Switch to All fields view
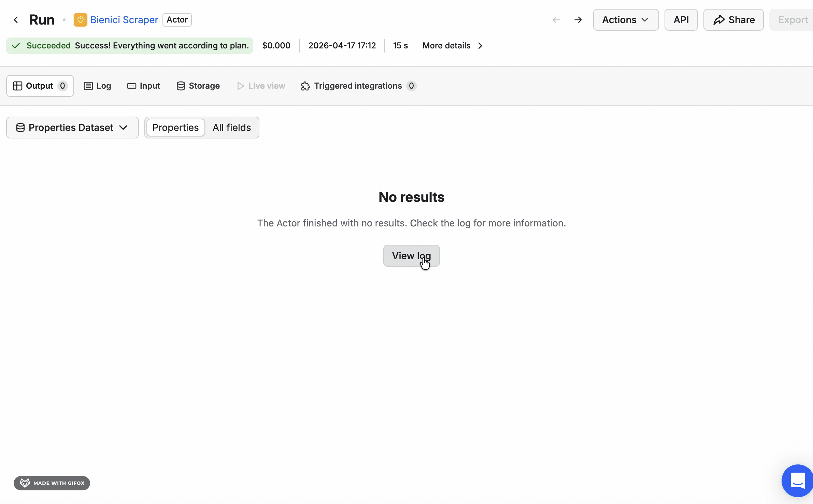Image resolution: width=813 pixels, height=504 pixels. pos(232,127)
